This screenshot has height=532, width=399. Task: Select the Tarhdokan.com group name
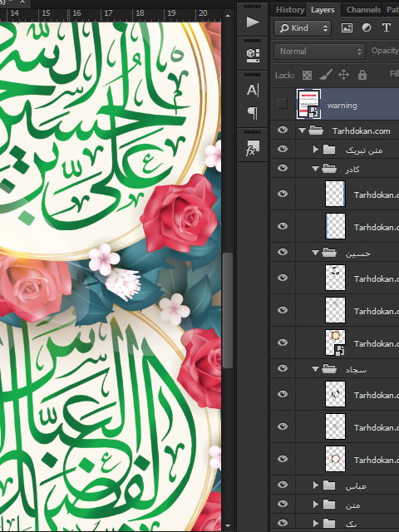[x=362, y=131]
